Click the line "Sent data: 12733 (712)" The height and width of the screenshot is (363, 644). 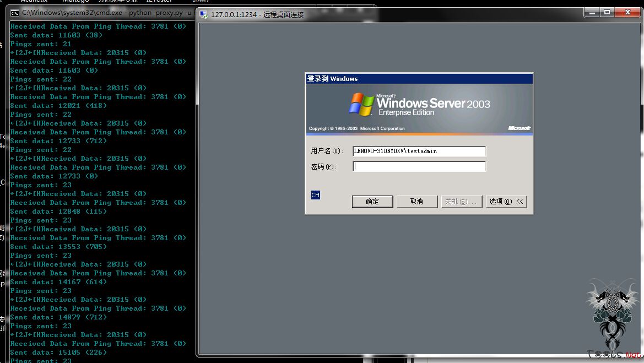click(x=58, y=141)
